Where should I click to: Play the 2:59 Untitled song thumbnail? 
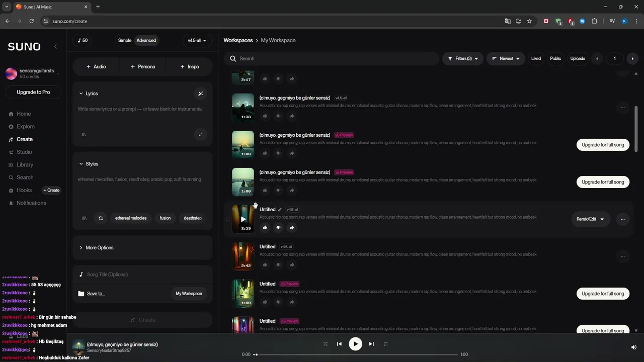tap(243, 219)
